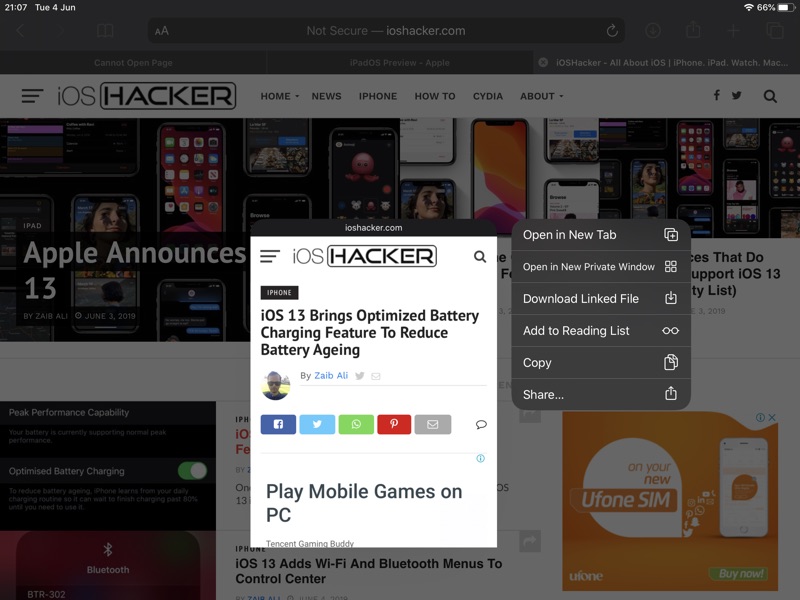This screenshot has width=800, height=600.
Task: Switch to the Cannot Open Page tab
Action: pos(133,63)
